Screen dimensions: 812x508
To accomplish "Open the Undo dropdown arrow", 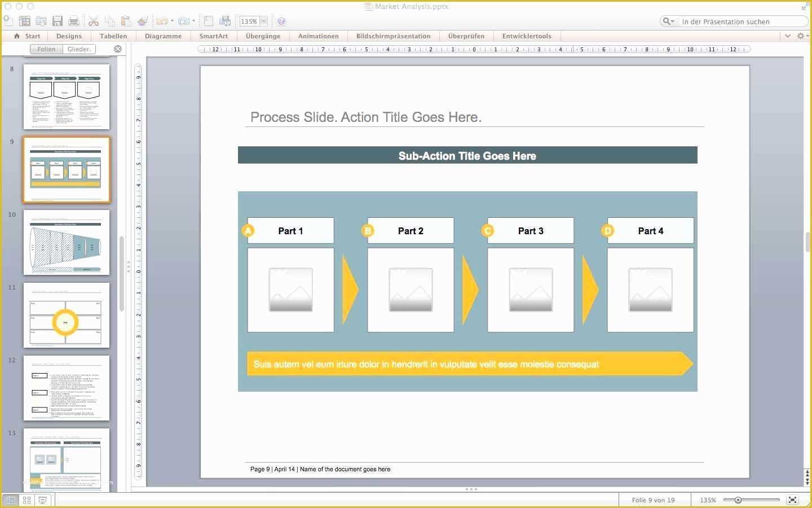I will [x=172, y=21].
